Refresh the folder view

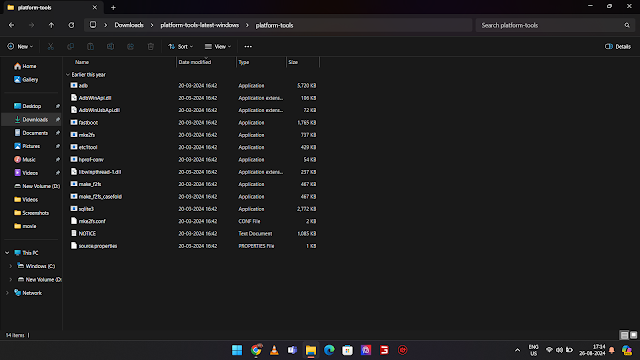(71, 25)
